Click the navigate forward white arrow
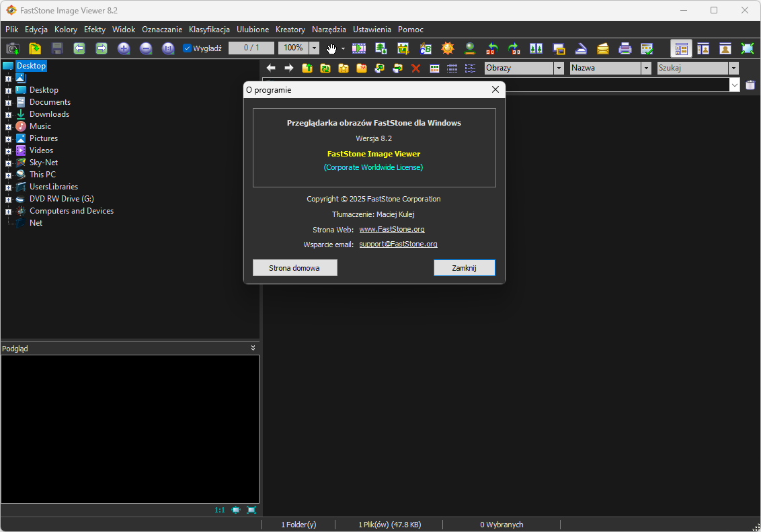 click(x=289, y=68)
